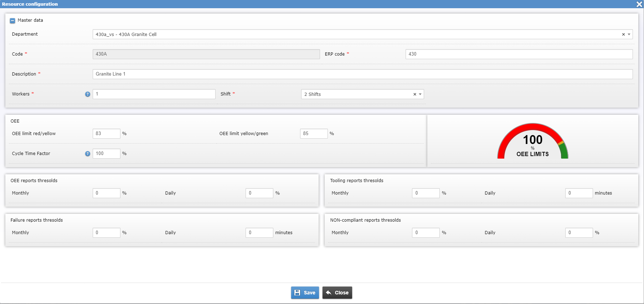Click the OEE limit yellow/green field
Viewport: 644px width, 304px height.
pyautogui.click(x=314, y=134)
